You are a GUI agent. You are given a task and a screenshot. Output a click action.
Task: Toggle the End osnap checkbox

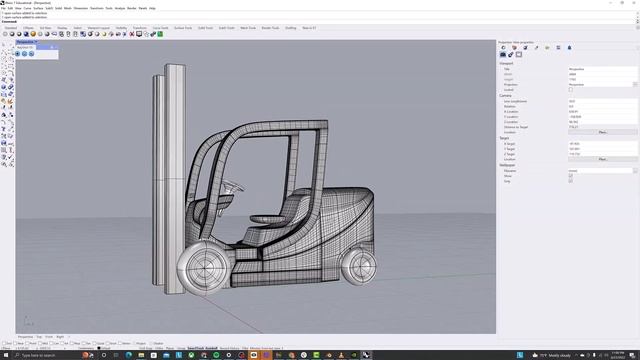coord(4,343)
